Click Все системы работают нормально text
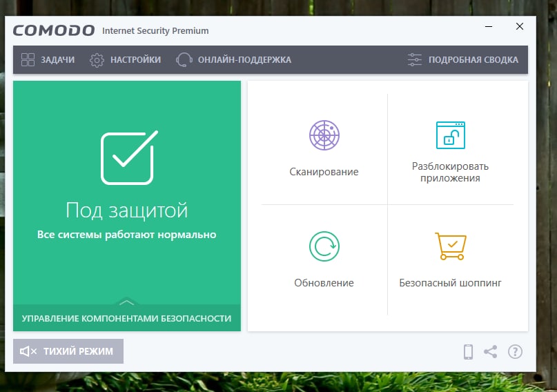The height and width of the screenshot is (392, 557). (127, 235)
